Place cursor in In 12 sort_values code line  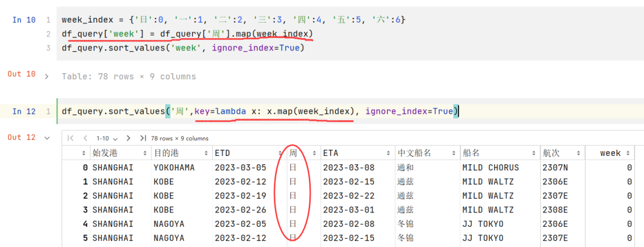[x=259, y=111]
